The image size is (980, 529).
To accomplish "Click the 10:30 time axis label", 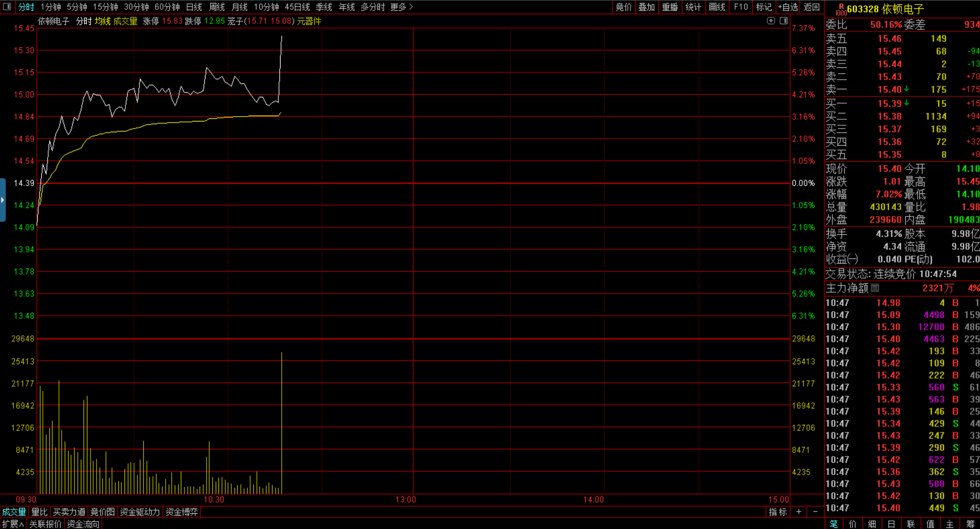I will pos(214,500).
